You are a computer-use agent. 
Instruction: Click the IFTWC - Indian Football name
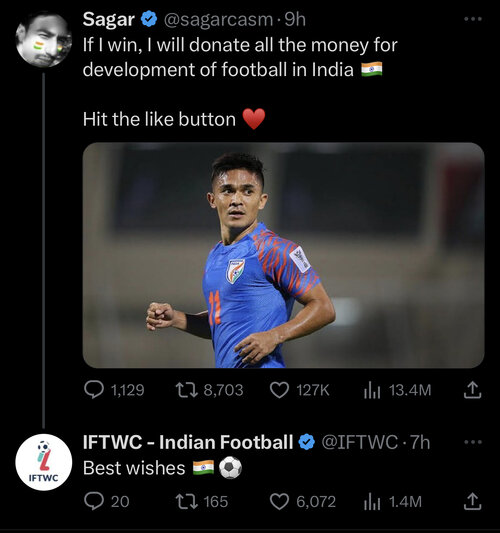click(188, 442)
